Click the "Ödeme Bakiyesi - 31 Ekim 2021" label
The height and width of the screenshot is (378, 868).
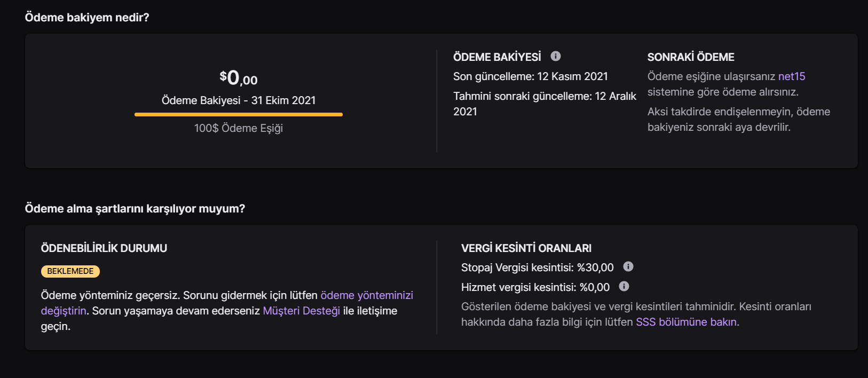[x=239, y=100]
